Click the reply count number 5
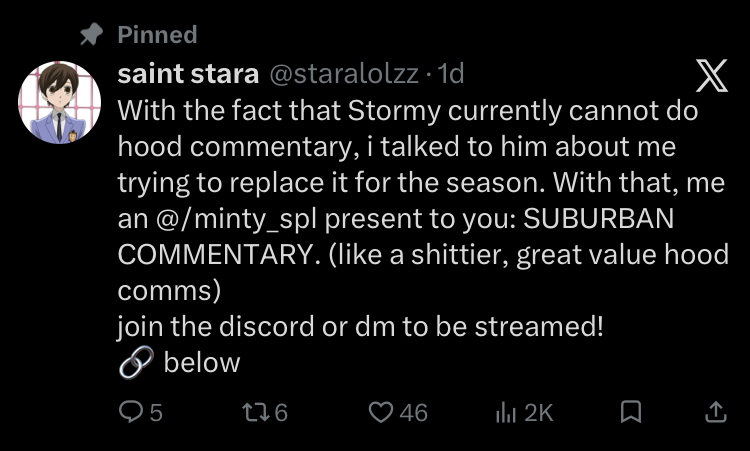This screenshot has height=451, width=750. pos(156,412)
